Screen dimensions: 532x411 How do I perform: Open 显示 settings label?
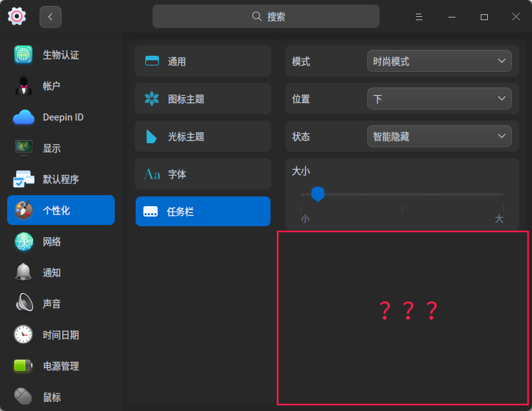pos(51,148)
